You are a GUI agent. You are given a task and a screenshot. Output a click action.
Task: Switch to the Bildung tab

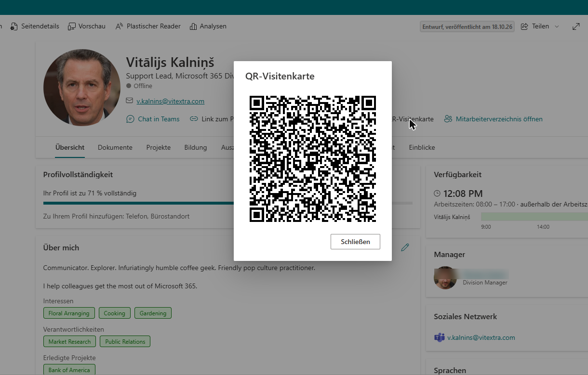(x=196, y=148)
